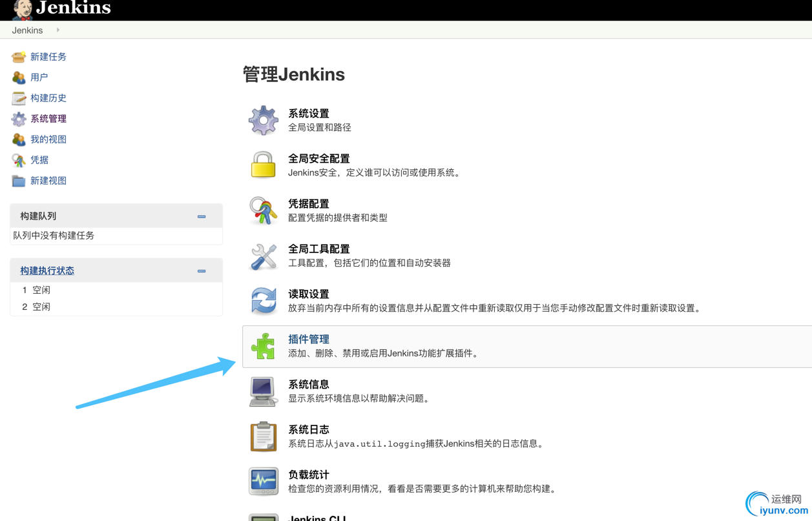Open the 插件管理 title link
The image size is (812, 521).
[309, 340]
